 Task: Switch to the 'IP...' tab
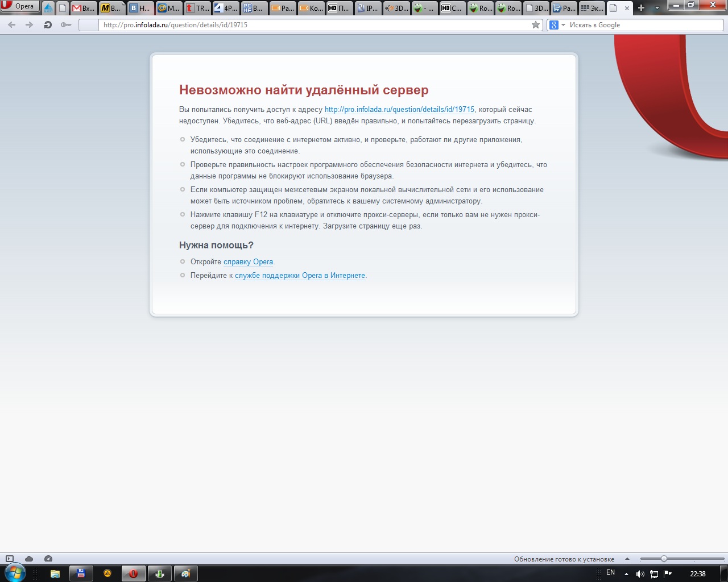coord(367,8)
